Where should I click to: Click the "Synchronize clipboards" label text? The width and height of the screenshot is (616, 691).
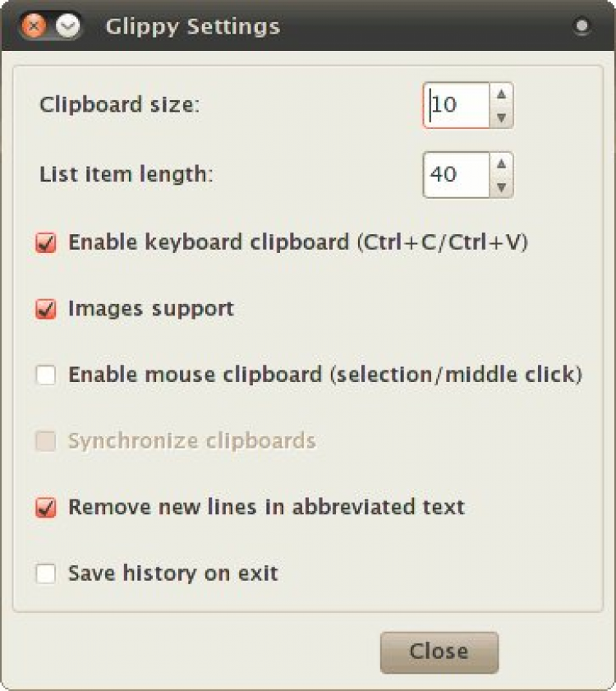tap(191, 441)
